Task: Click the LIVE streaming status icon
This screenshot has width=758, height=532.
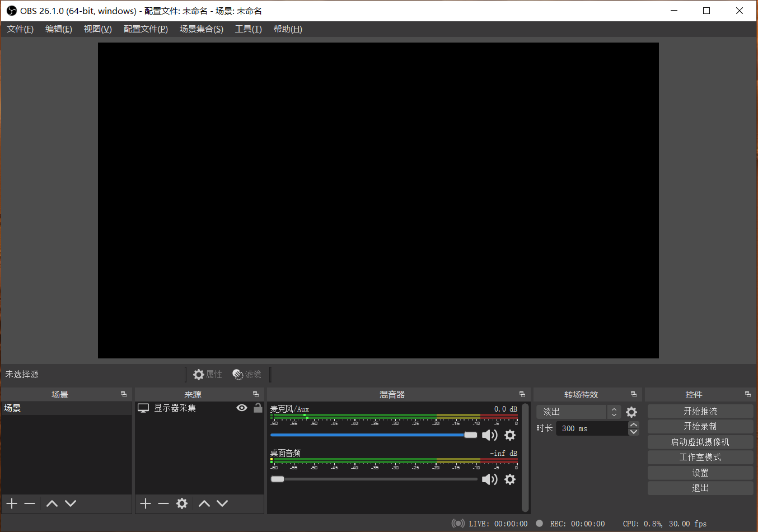Action: tap(458, 523)
